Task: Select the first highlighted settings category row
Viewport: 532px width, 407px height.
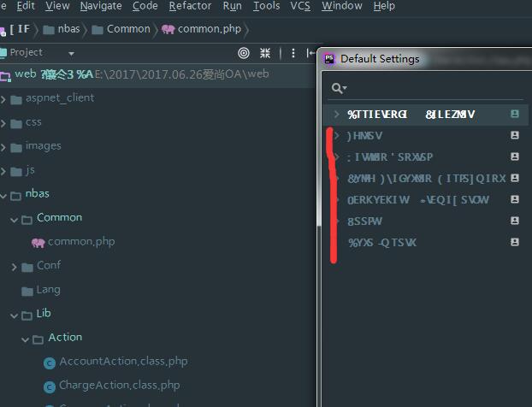Action: click(427, 115)
